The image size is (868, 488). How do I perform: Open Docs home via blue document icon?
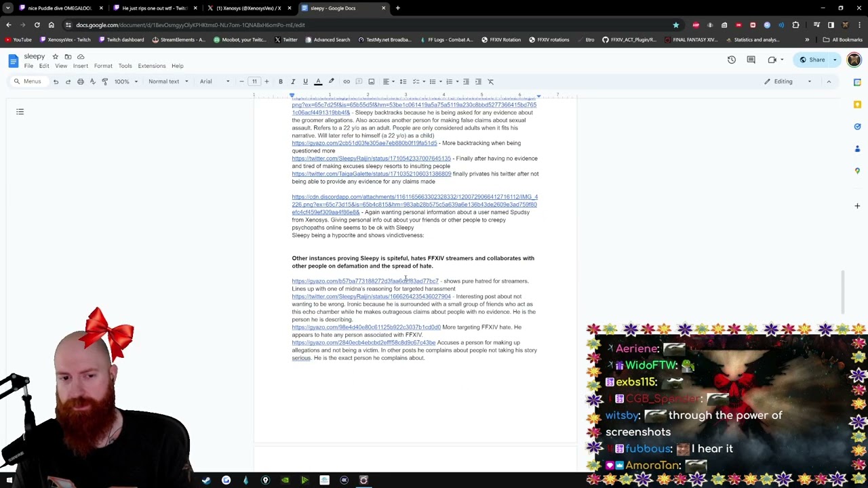[13, 61]
